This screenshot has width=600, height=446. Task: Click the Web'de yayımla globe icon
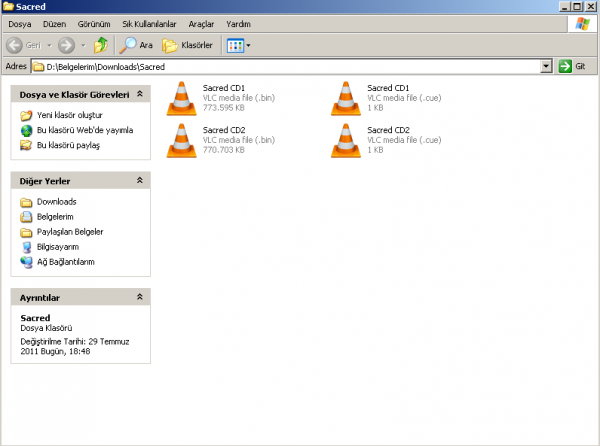[x=26, y=130]
